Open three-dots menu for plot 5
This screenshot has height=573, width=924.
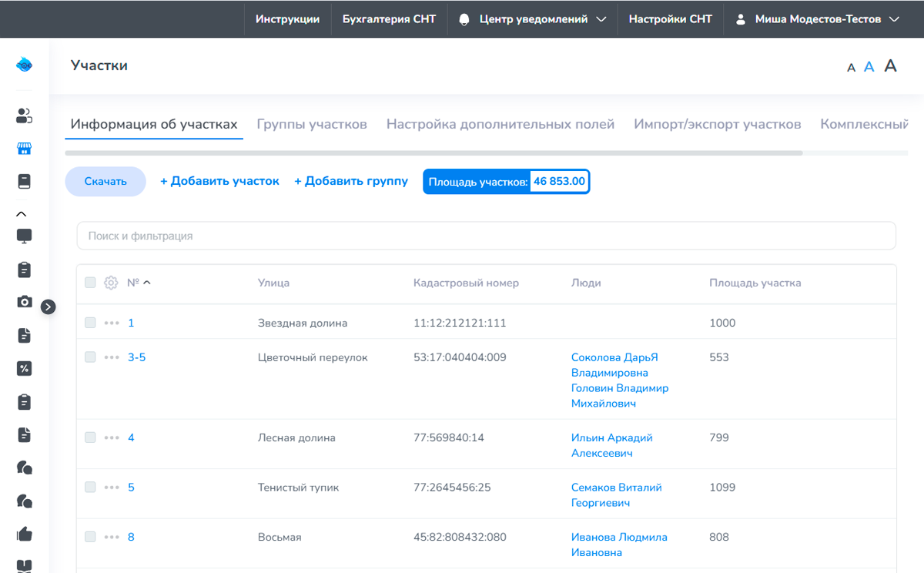112,488
